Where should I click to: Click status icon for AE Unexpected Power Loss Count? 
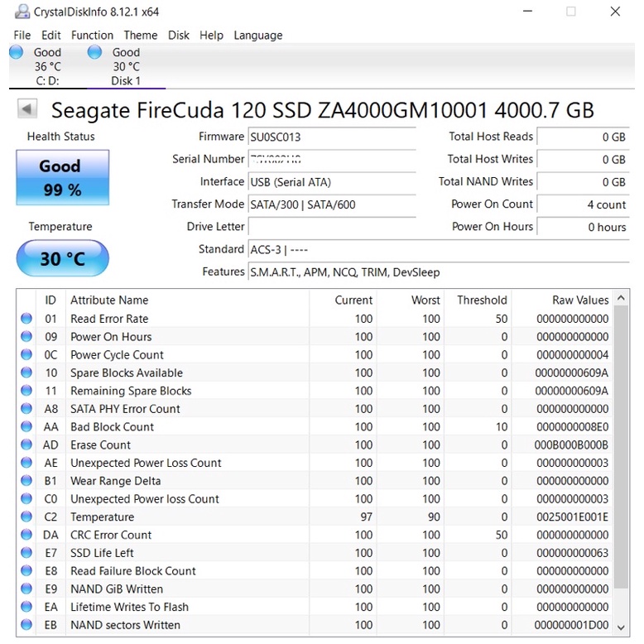26,463
